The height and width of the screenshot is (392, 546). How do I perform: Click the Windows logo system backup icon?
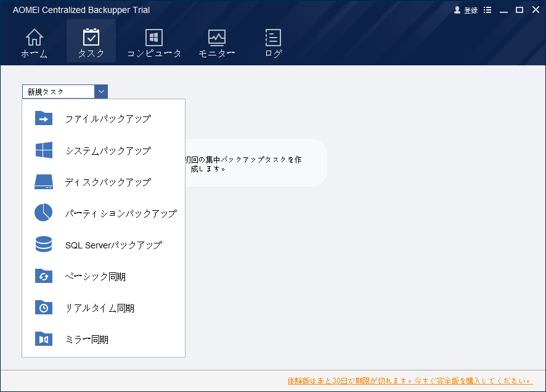44,150
